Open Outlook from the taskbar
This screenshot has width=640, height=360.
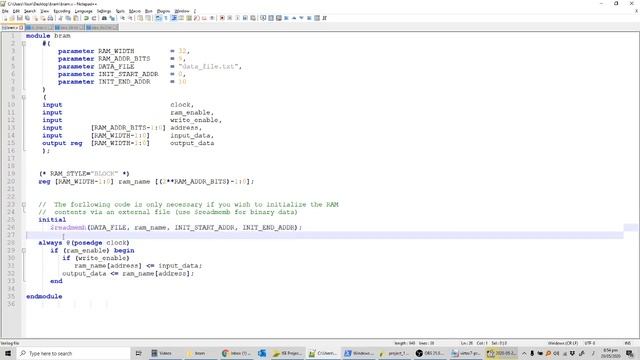pyautogui.click(x=262, y=353)
